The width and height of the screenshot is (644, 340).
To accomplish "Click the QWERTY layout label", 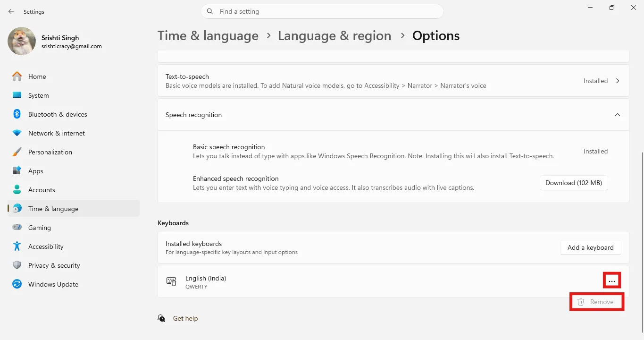I will (196, 287).
